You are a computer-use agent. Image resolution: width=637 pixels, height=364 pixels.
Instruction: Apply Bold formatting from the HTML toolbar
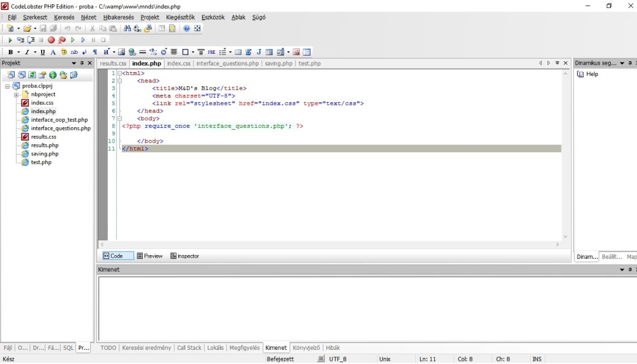point(10,53)
